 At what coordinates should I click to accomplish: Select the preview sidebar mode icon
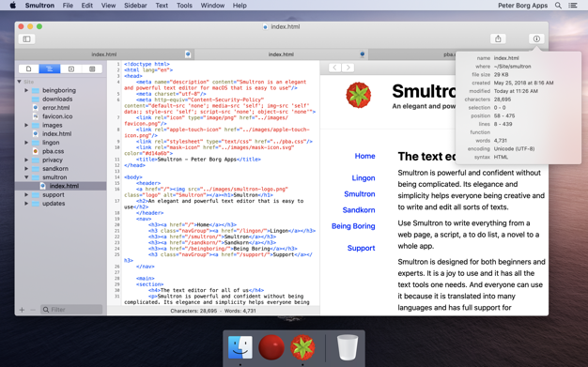(70, 69)
